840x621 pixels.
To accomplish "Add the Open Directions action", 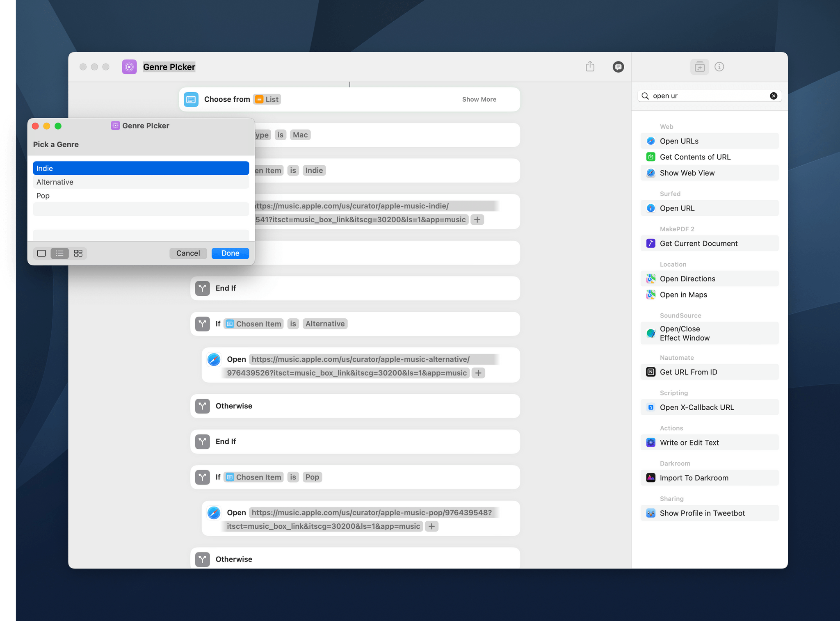I will pos(710,279).
